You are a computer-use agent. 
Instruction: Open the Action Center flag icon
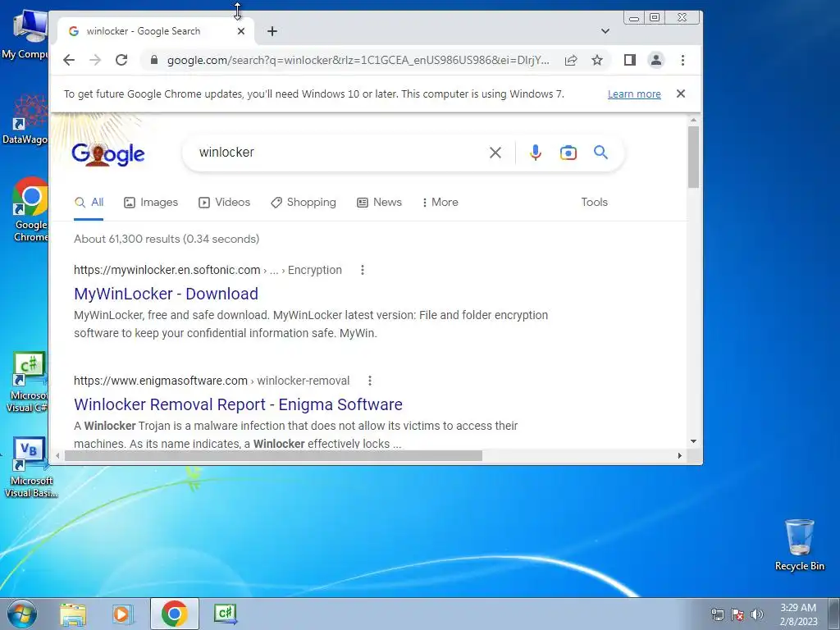[737, 614]
